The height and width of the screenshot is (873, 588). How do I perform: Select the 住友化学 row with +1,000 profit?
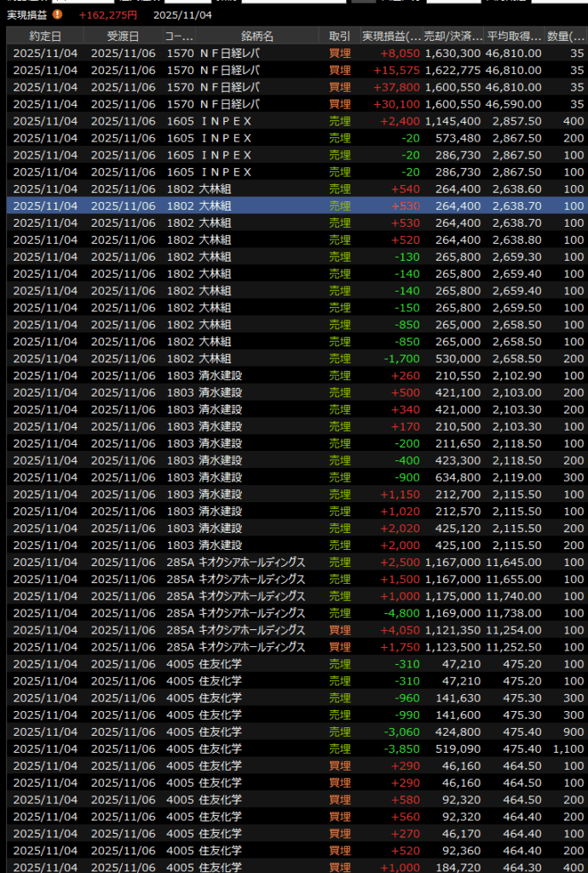[x=256, y=867]
